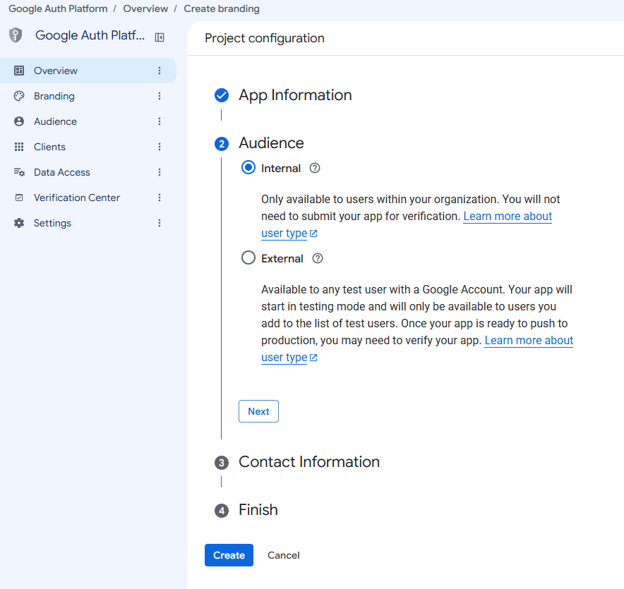Click the Google Auth Platform shield icon
The image size is (624, 589).
pos(16,35)
